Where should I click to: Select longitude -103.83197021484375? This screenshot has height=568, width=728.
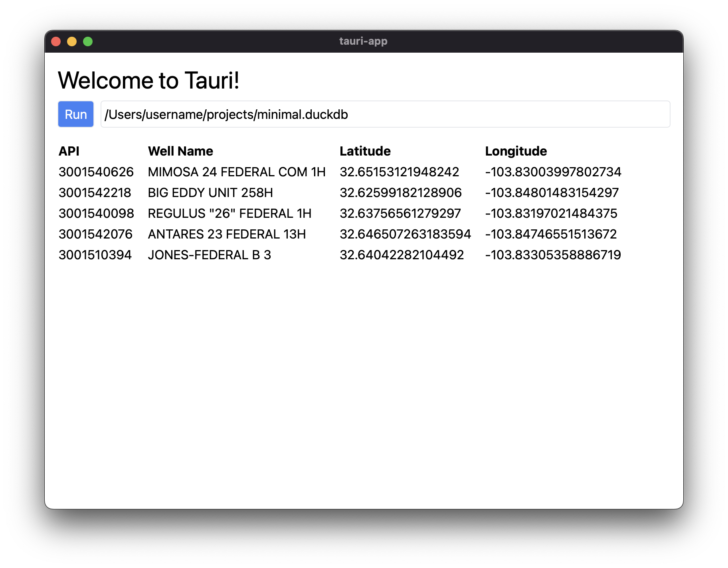coord(551,213)
